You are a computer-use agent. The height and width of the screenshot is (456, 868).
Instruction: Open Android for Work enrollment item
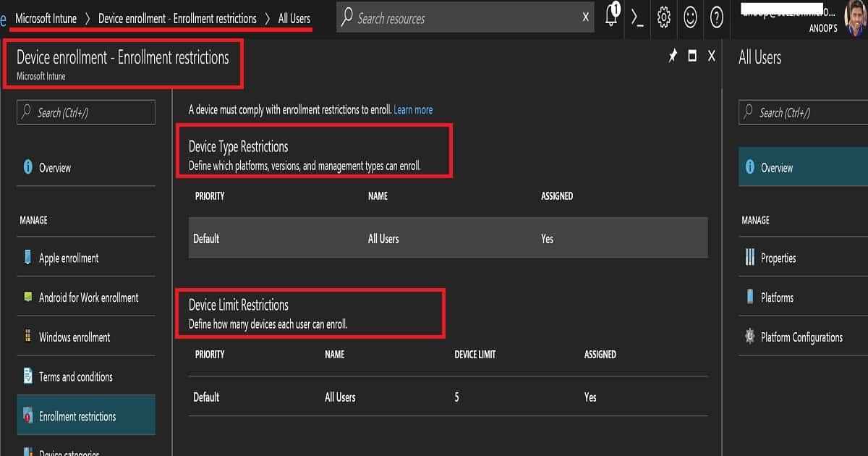(86, 297)
